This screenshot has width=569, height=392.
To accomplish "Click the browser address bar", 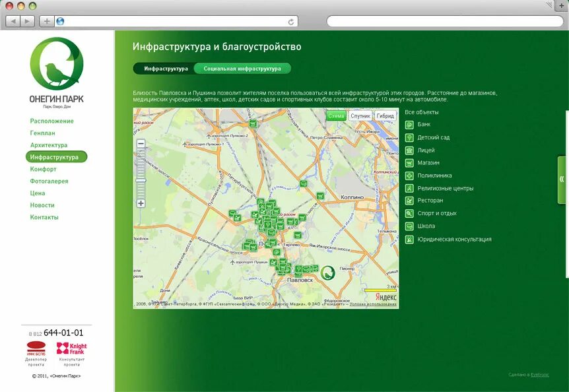I will 176,21.
